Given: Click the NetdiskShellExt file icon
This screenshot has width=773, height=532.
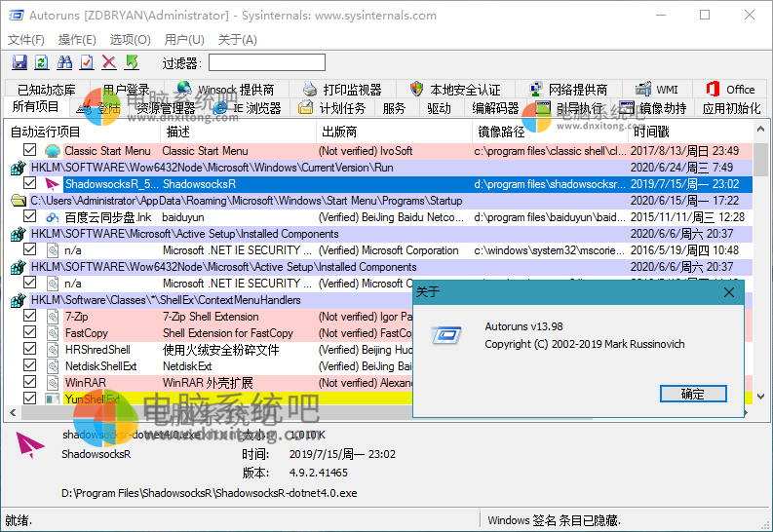Looking at the screenshot, I should click(x=53, y=366).
